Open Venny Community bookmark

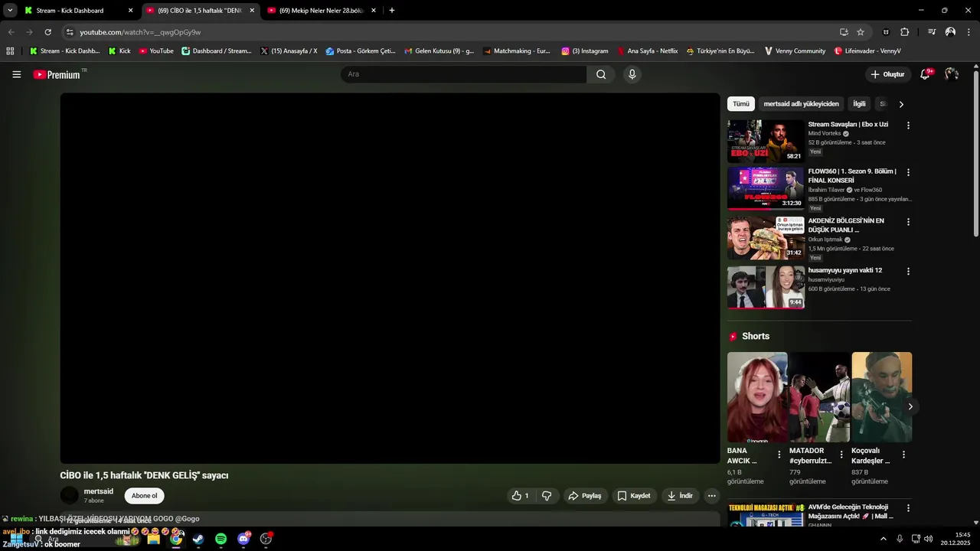click(795, 51)
